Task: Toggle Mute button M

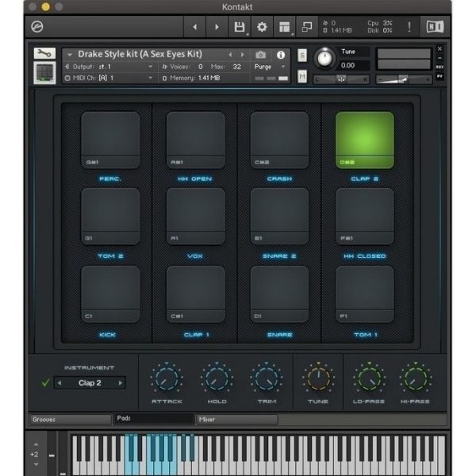Action: 302,76
